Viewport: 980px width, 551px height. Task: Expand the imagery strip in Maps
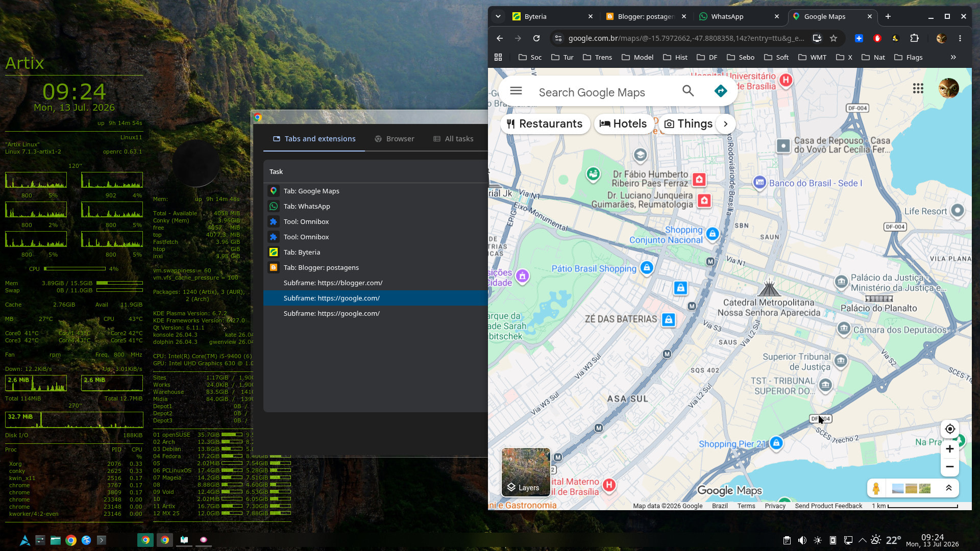coord(949,488)
